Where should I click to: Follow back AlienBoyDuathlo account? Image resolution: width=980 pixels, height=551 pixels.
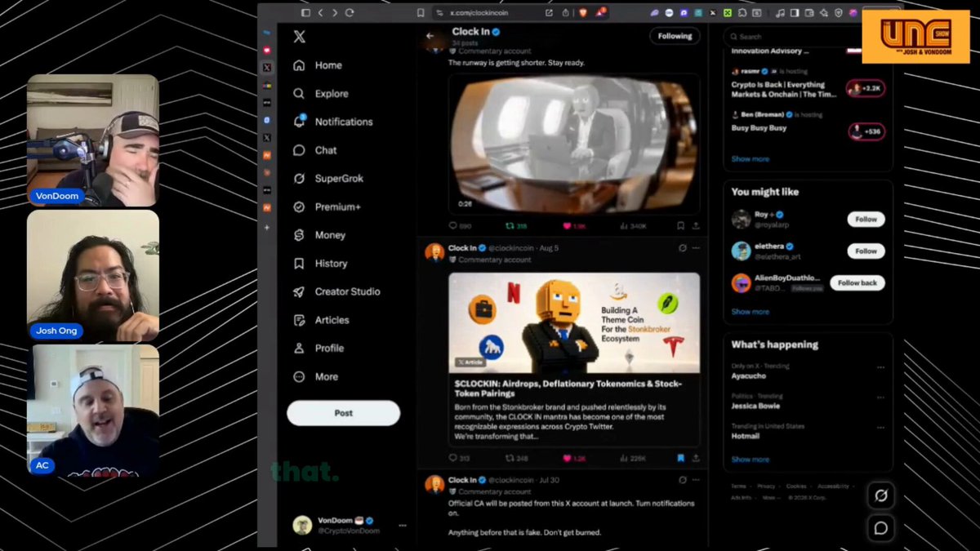pyautogui.click(x=857, y=283)
